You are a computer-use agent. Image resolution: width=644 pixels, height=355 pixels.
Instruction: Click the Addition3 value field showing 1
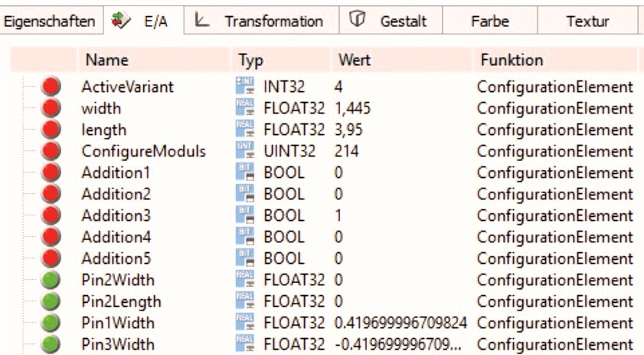click(338, 215)
